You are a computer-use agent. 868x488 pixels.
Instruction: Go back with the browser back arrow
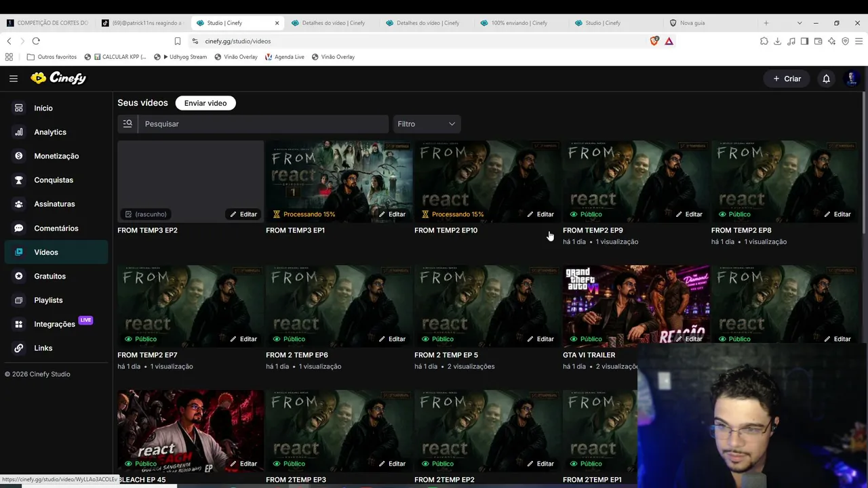point(9,41)
